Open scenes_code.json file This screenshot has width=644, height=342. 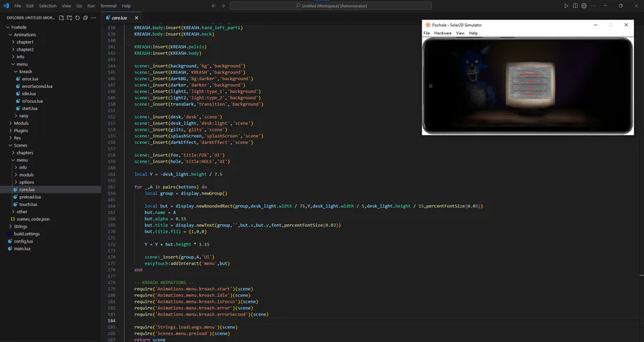33,219
